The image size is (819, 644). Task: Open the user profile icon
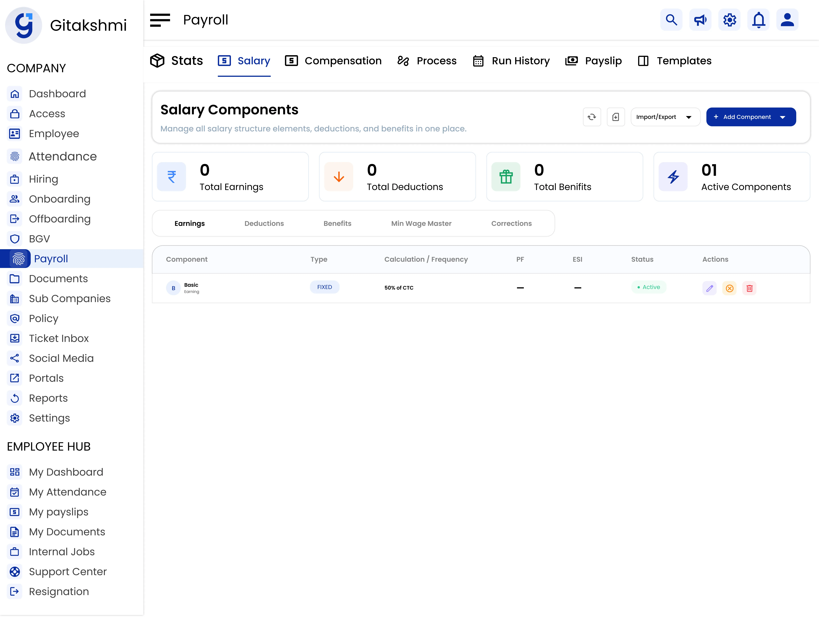point(787,20)
